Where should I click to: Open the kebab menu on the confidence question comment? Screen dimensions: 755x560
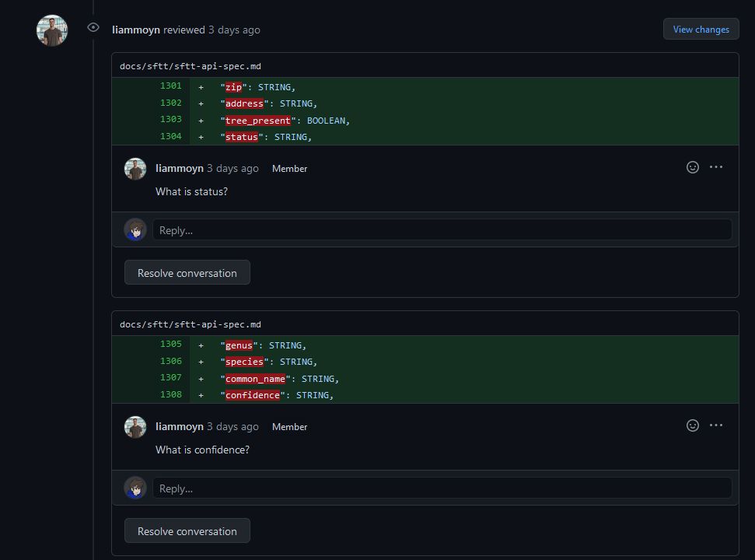click(x=715, y=425)
